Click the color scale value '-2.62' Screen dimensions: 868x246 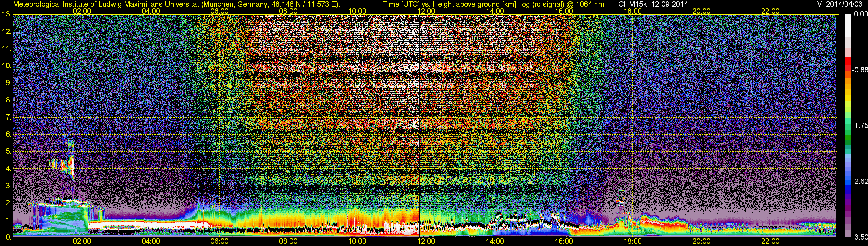click(x=860, y=181)
